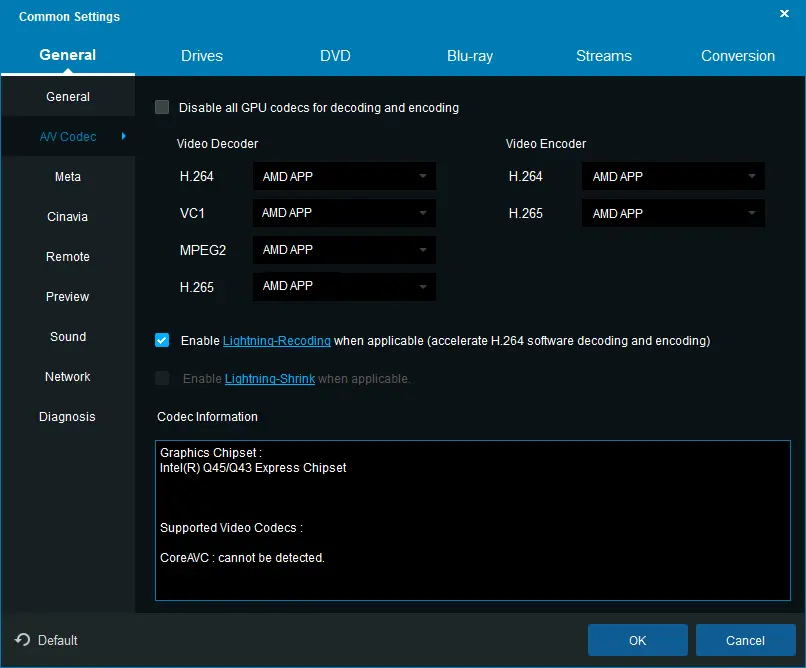Screen dimensions: 806x668
Task: Click the Cancel button
Action: click(x=745, y=640)
